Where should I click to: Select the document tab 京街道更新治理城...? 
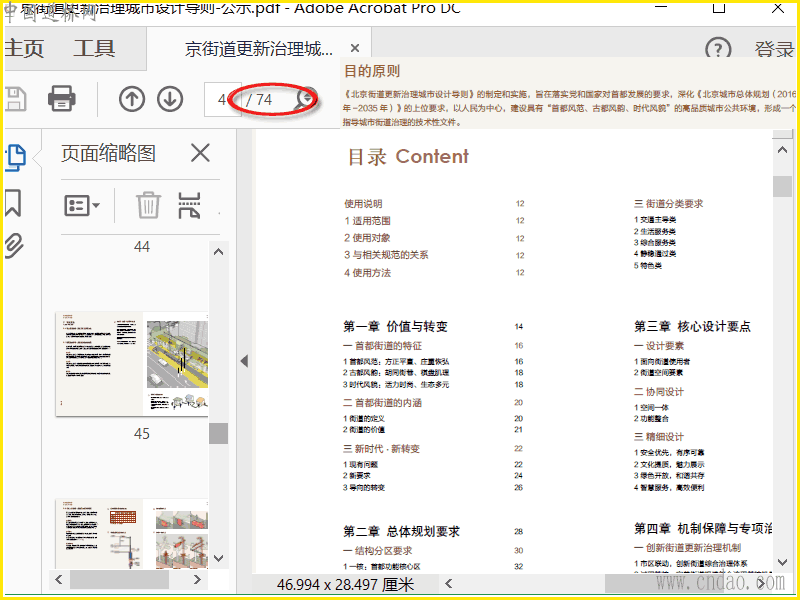click(x=259, y=49)
